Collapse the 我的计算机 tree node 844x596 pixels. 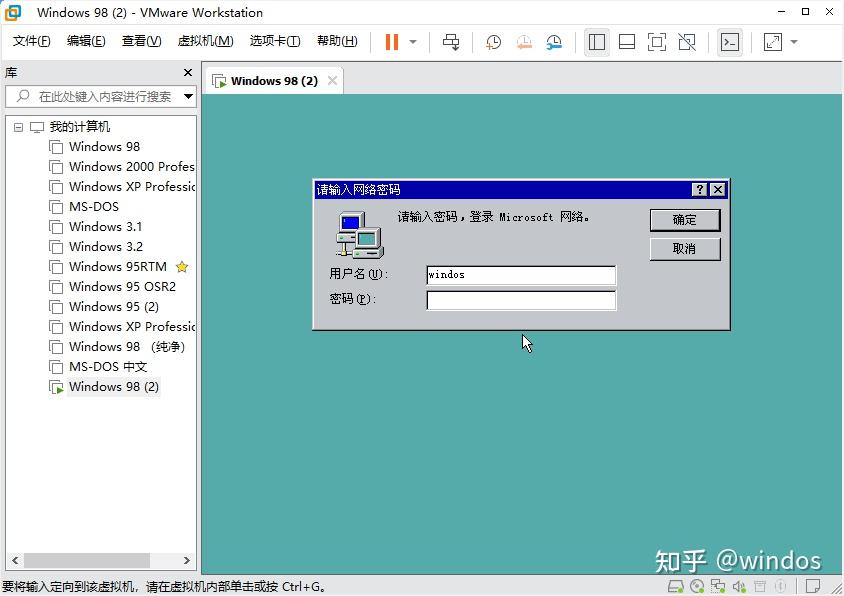17,126
